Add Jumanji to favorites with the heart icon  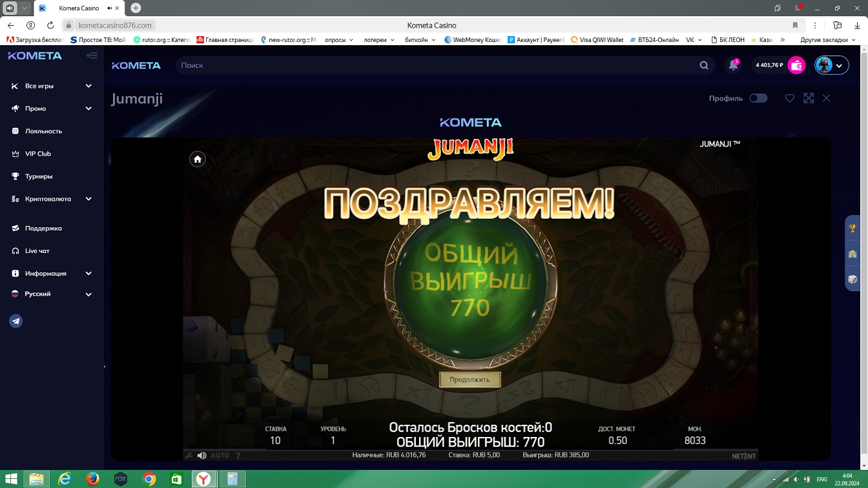point(789,98)
